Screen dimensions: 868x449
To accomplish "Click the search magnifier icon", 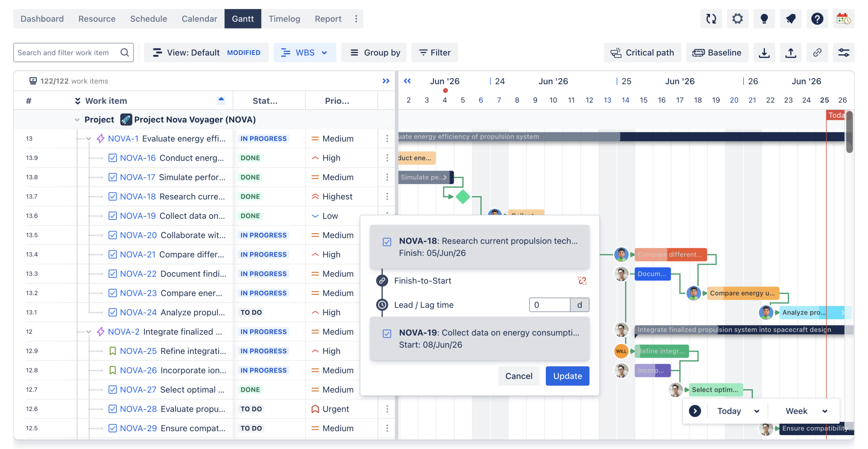I will tap(125, 53).
